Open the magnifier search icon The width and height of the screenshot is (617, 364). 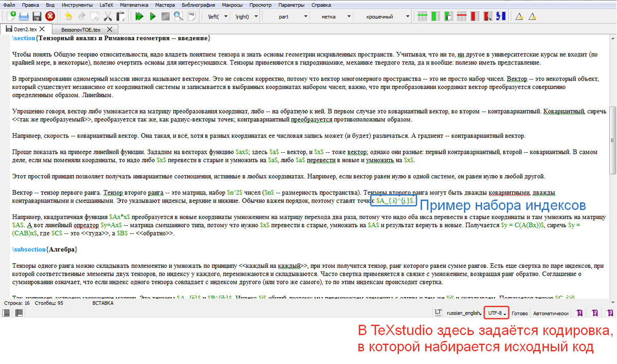tap(178, 16)
